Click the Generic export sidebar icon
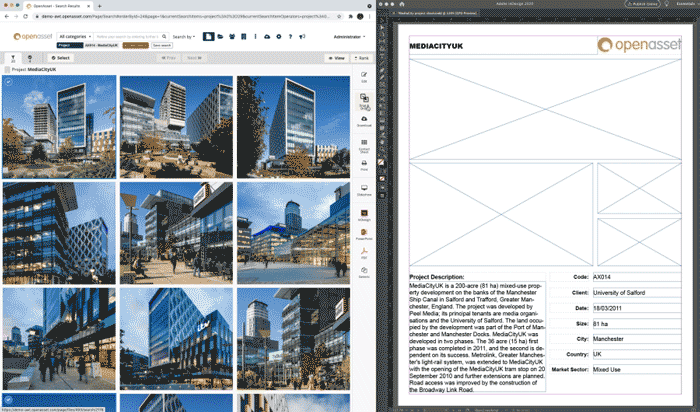The width and height of the screenshot is (700, 412). point(364,272)
